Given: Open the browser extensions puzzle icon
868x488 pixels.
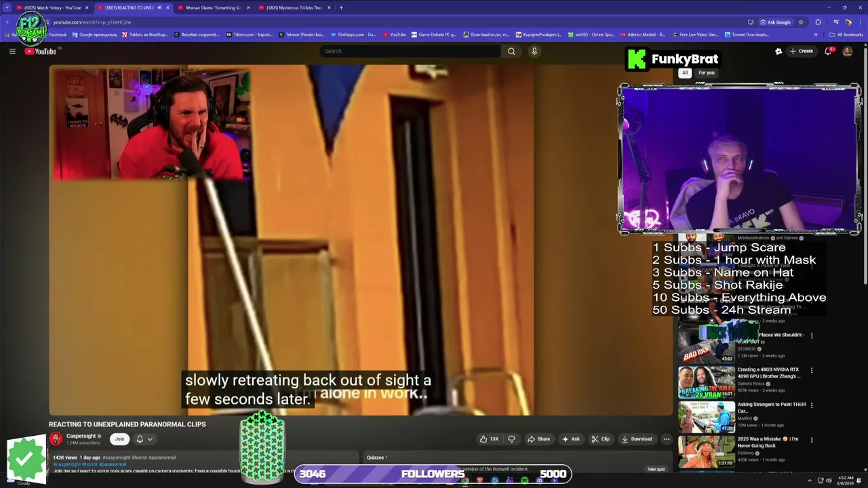Looking at the screenshot, I should click(818, 22).
